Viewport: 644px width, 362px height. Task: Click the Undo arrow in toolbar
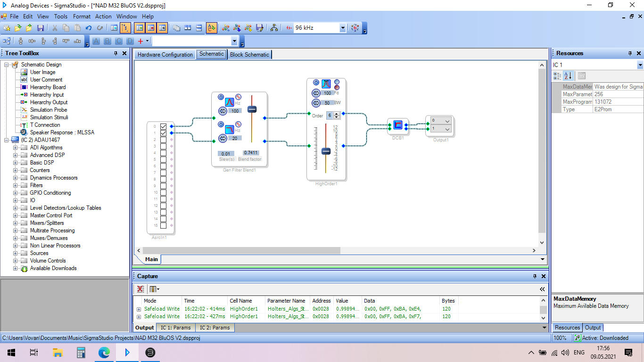pos(88,28)
